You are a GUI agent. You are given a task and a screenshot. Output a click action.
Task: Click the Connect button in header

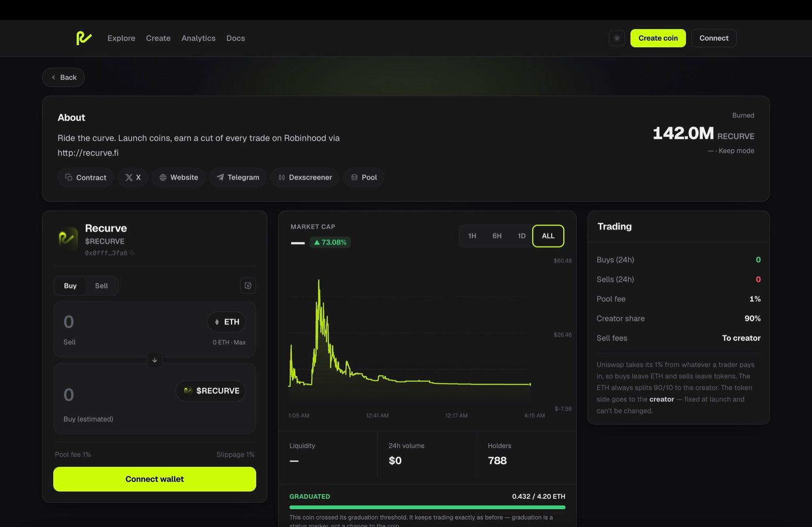tap(714, 38)
